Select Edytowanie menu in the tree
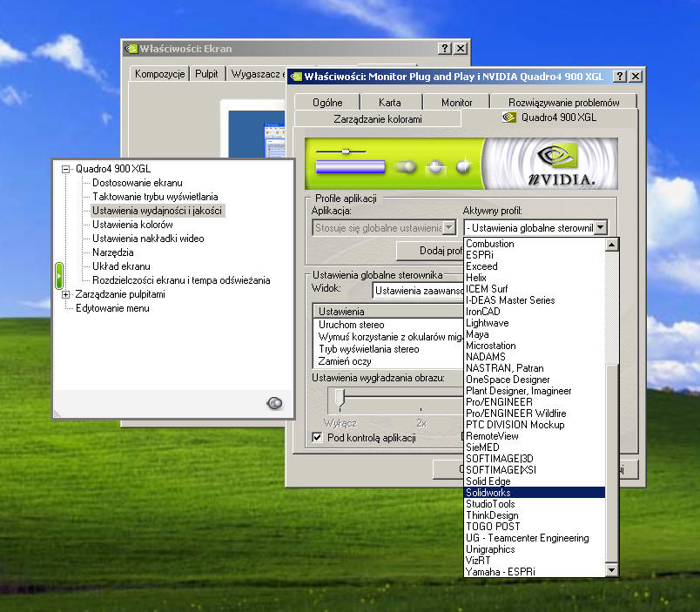Screen dimensions: 700x612 point(112,308)
